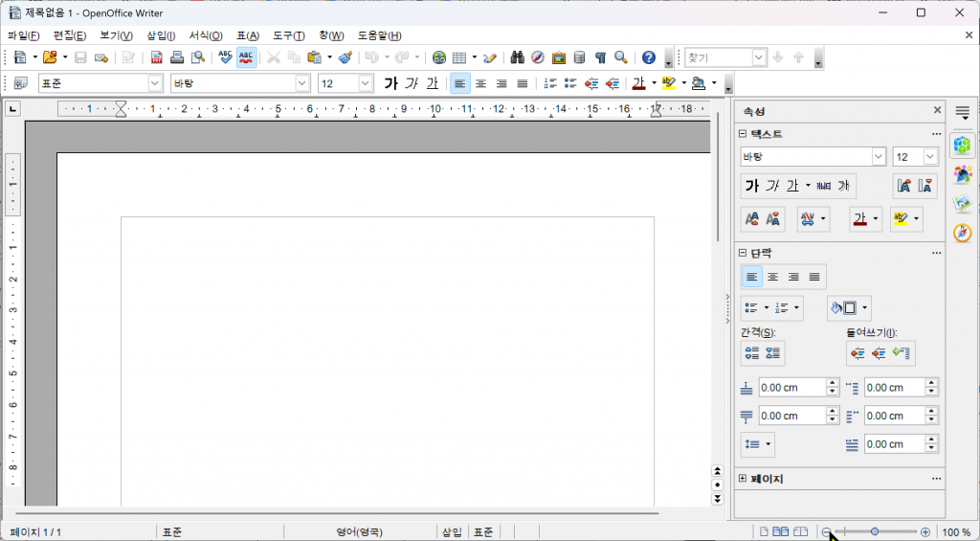Click the zoom in plus button
Image resolution: width=980 pixels, height=541 pixels.
pyautogui.click(x=925, y=531)
